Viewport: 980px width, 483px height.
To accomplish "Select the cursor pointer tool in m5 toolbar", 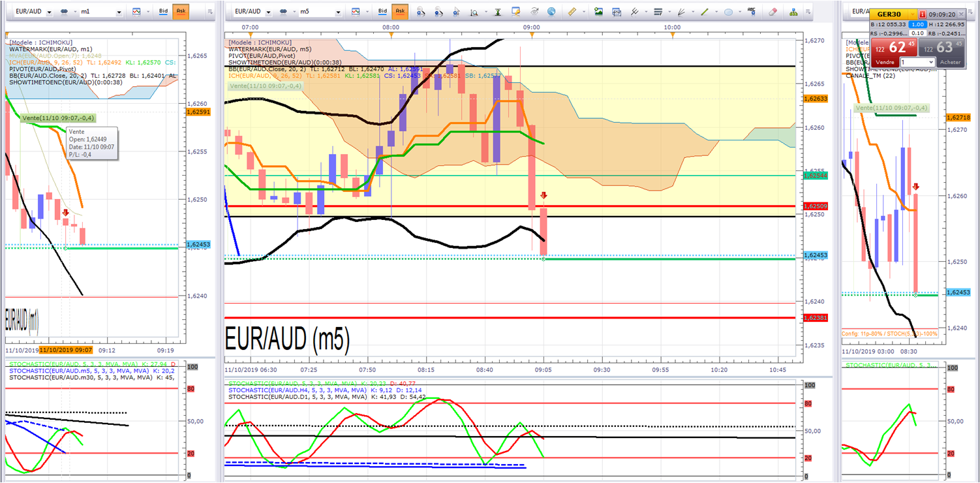I will coord(457,12).
